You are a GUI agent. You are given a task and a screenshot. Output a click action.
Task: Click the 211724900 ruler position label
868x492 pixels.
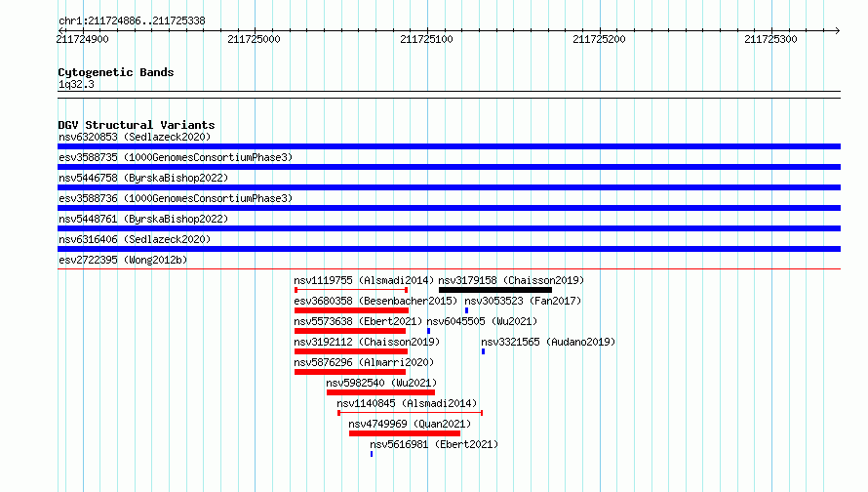coord(83,39)
